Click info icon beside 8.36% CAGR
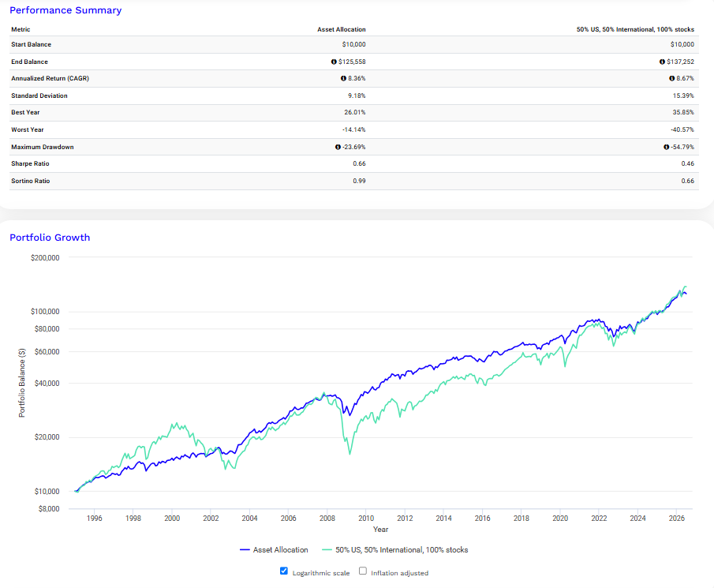714x588 pixels. tap(343, 78)
